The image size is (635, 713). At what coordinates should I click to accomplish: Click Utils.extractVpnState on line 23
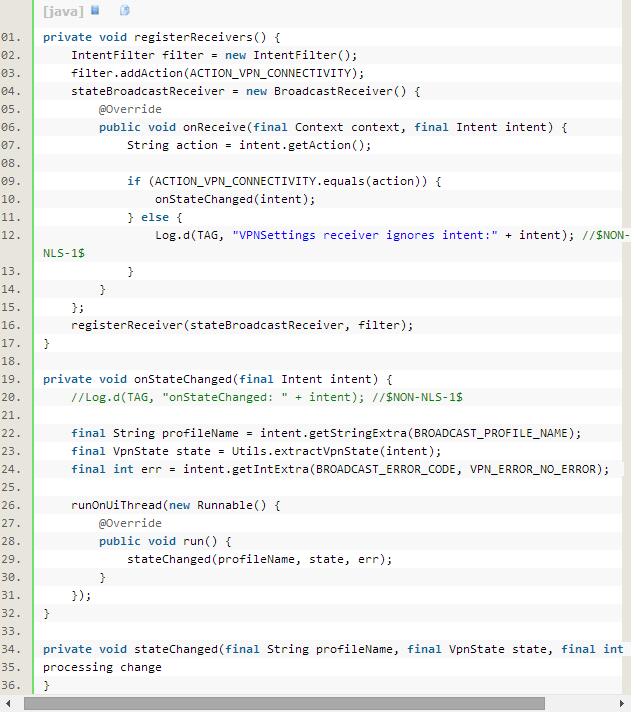[x=305, y=451]
